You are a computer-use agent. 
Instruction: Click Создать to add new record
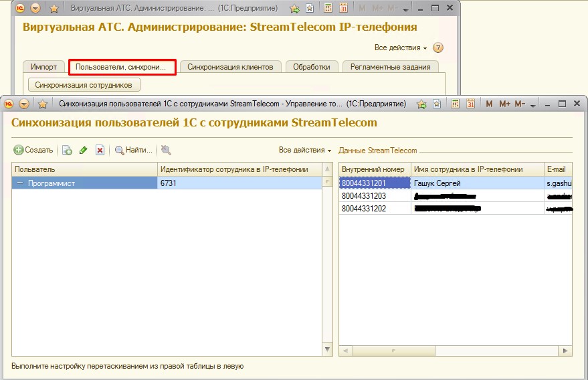point(33,150)
